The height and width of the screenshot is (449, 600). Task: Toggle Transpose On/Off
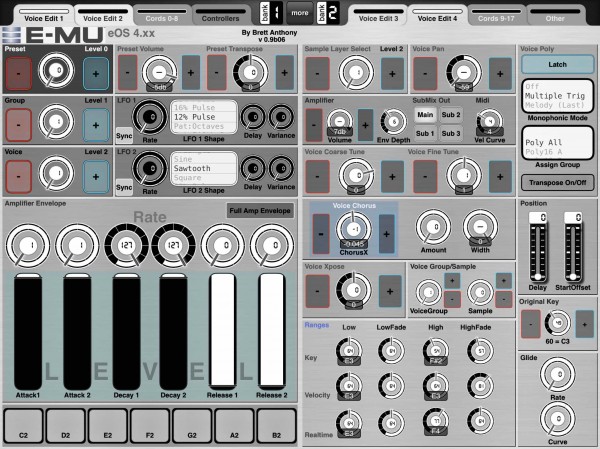(558, 183)
